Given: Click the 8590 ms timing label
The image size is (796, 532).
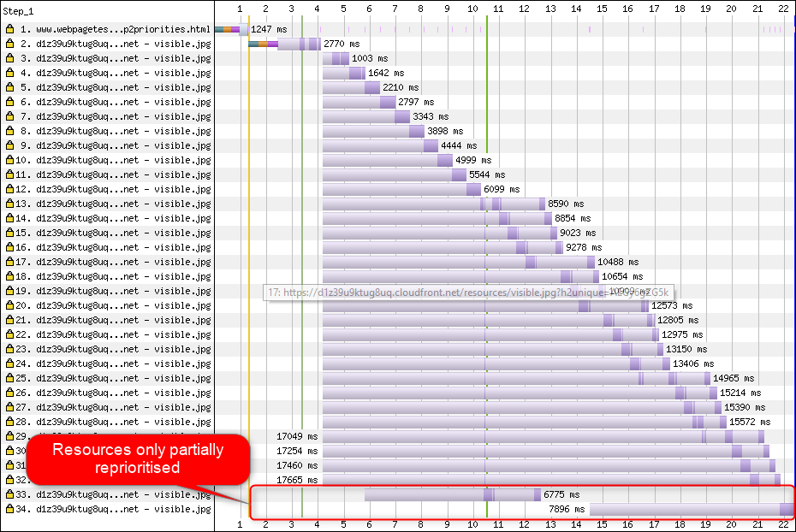Looking at the screenshot, I should (566, 204).
